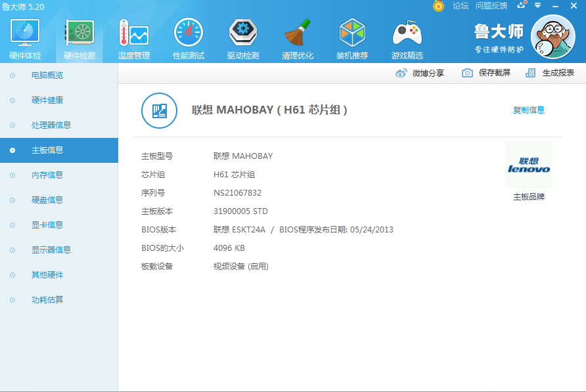The height and width of the screenshot is (392, 586).
Task: Launch 性能测试 performance test gauge icon
Action: click(x=189, y=33)
